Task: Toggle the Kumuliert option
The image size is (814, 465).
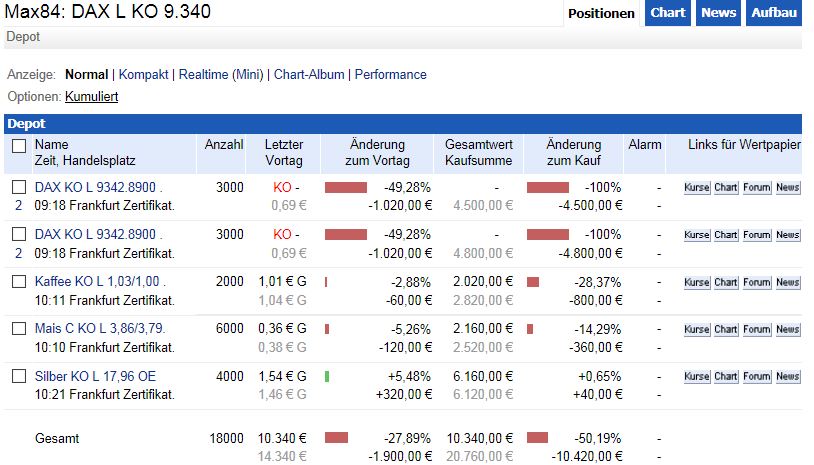Action: pos(92,97)
